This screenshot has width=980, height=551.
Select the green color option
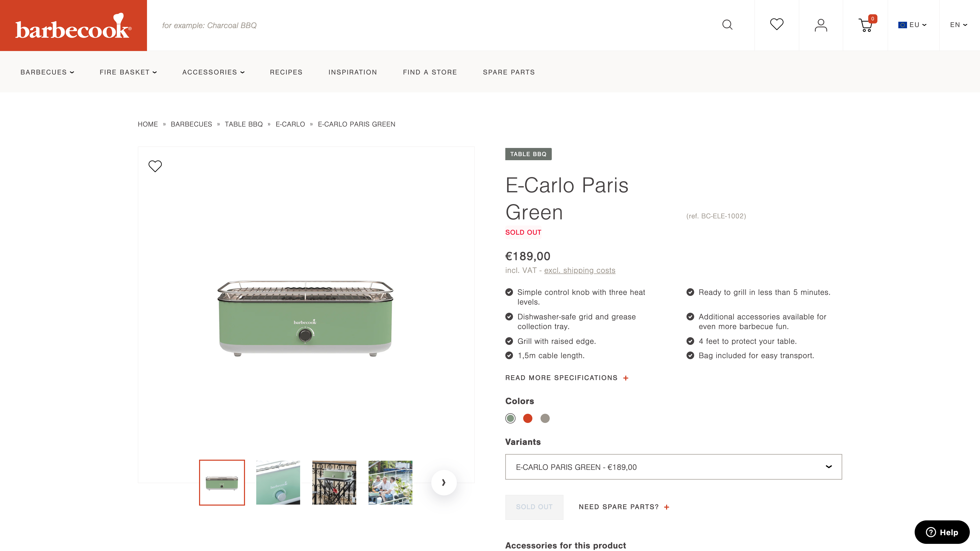510,418
